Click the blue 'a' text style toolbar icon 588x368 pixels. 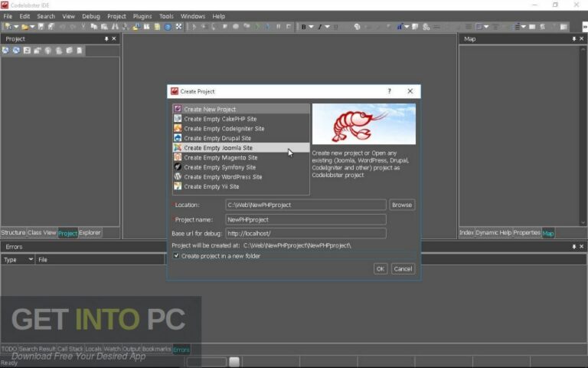tap(400, 27)
